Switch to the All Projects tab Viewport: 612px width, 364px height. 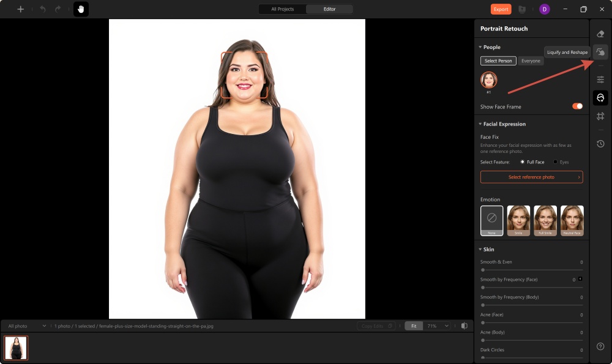282,9
